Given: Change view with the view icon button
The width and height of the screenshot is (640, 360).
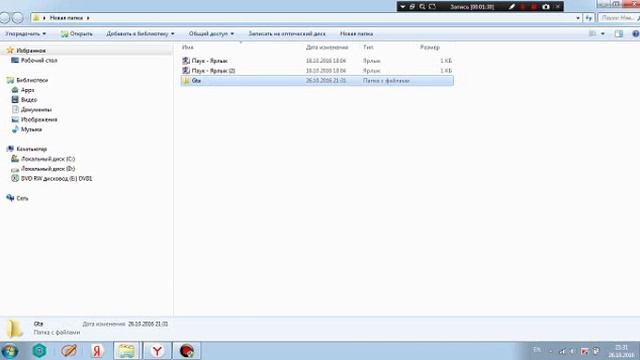Looking at the screenshot, I should click(592, 34).
